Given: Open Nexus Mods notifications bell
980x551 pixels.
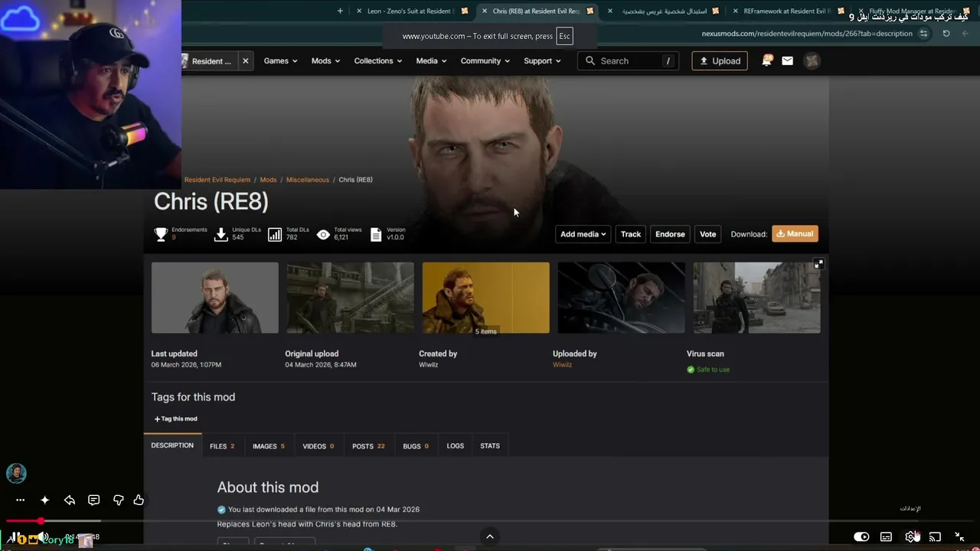Looking at the screenshot, I should (x=766, y=61).
